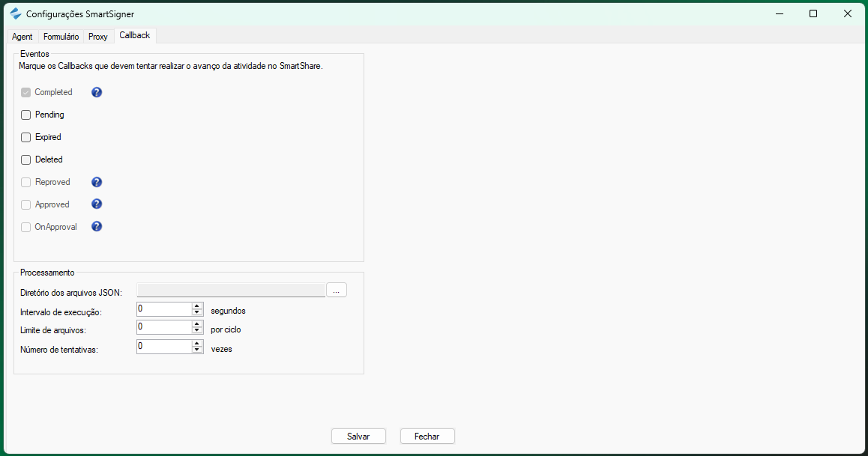
Task: Click the 'Processamento' group title
Action: (x=47, y=273)
